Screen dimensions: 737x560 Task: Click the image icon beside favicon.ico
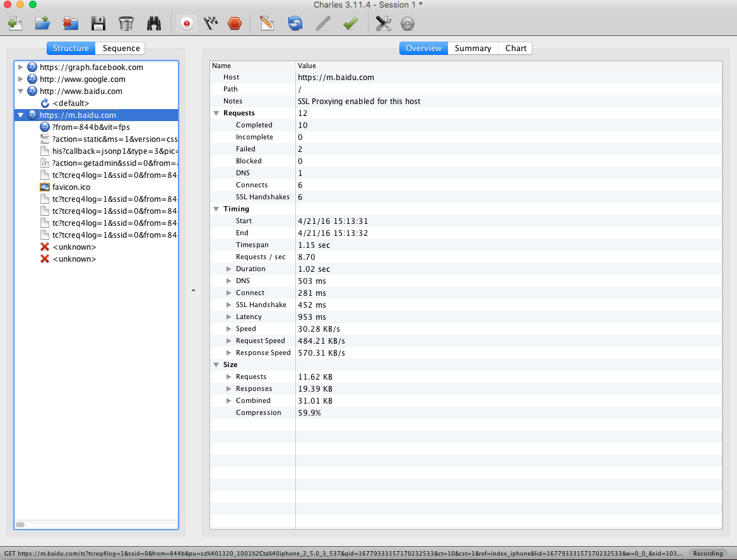coord(45,187)
